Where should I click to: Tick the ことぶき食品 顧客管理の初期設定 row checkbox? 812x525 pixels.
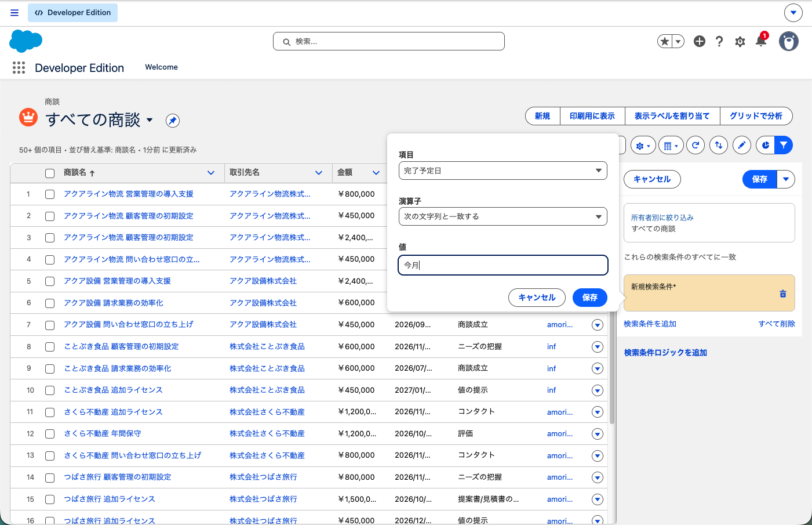[x=50, y=347]
